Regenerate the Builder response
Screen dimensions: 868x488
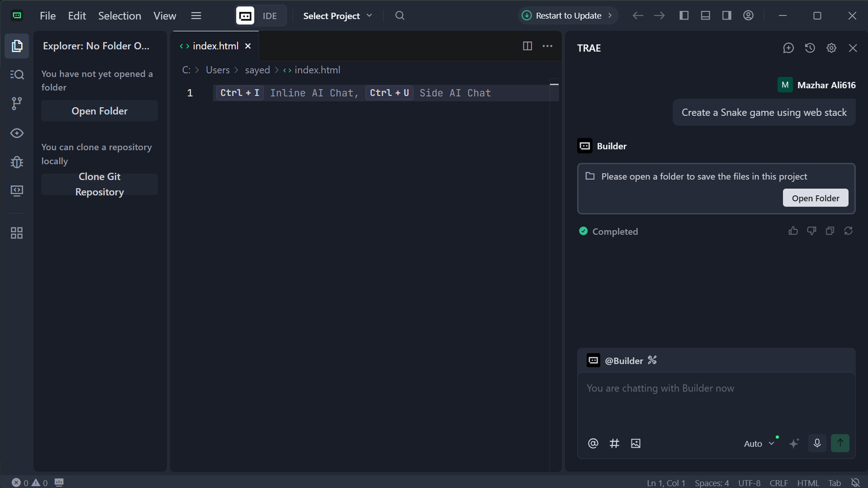click(x=848, y=231)
